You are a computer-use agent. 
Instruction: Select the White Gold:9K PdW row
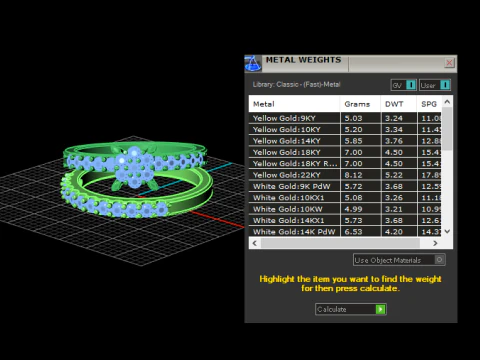pyautogui.click(x=345, y=186)
